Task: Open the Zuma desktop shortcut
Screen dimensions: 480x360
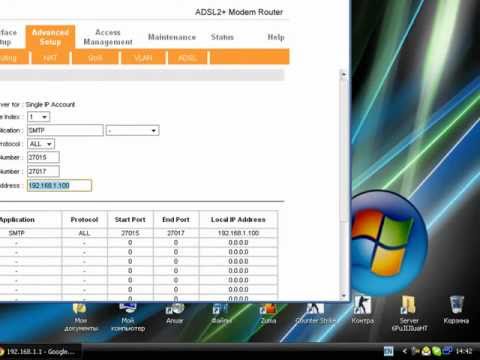Action: pyautogui.click(x=268, y=313)
